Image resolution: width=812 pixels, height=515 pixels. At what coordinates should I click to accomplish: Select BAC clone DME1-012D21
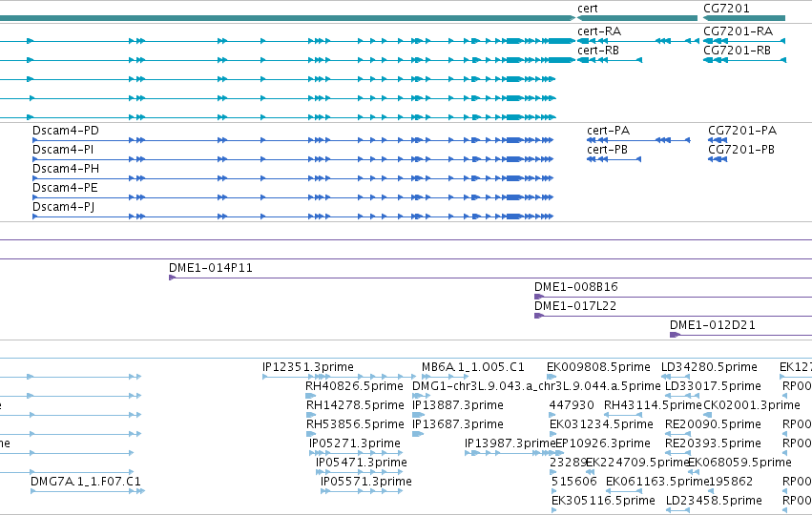[x=713, y=325]
